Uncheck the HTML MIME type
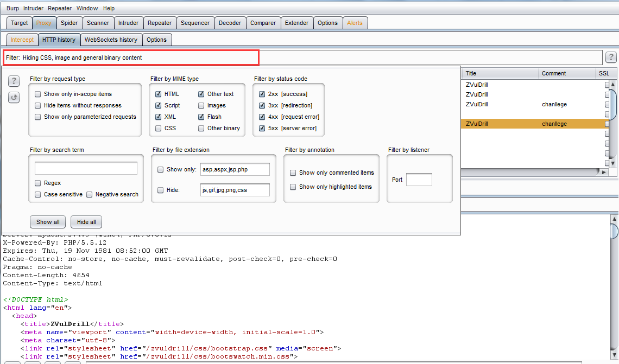Image resolution: width=619 pixels, height=364 pixels. 159,94
